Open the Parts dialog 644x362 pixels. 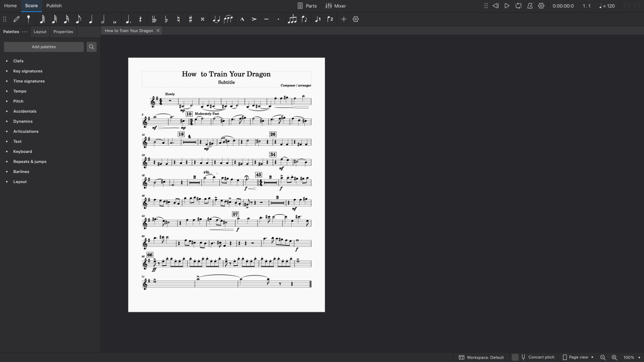coord(307,6)
